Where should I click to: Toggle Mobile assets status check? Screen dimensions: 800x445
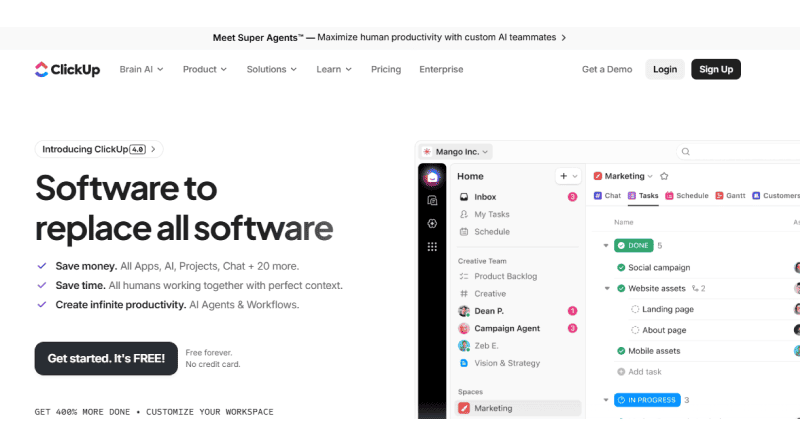coord(621,351)
